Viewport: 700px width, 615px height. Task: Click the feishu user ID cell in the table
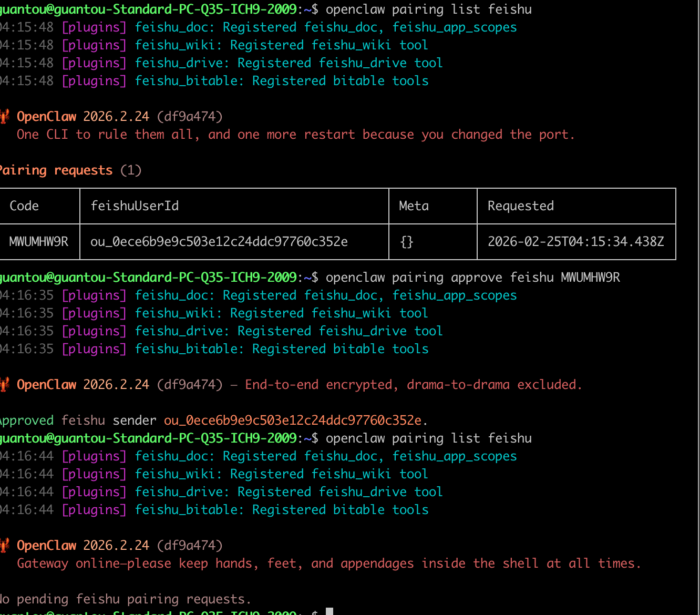[x=219, y=241]
